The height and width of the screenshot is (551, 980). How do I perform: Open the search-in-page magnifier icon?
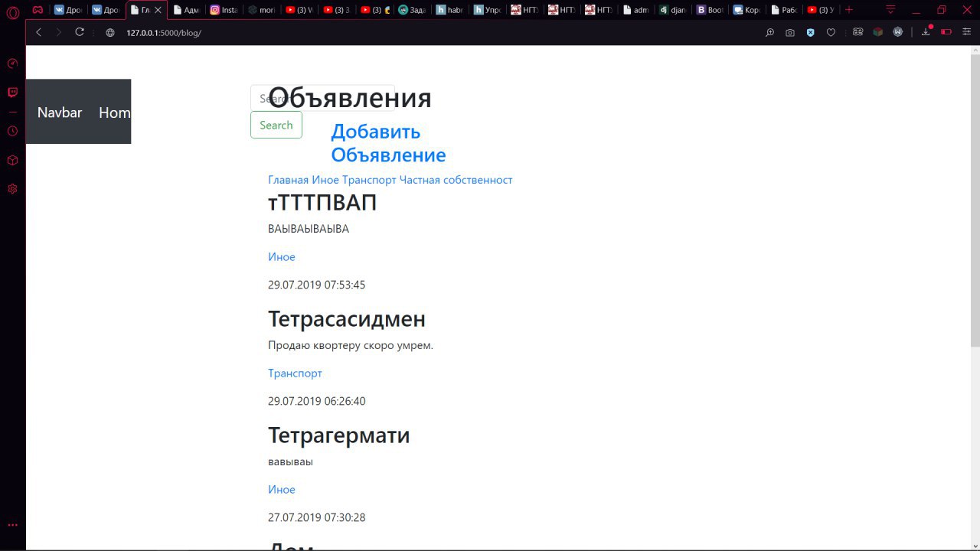click(x=769, y=33)
